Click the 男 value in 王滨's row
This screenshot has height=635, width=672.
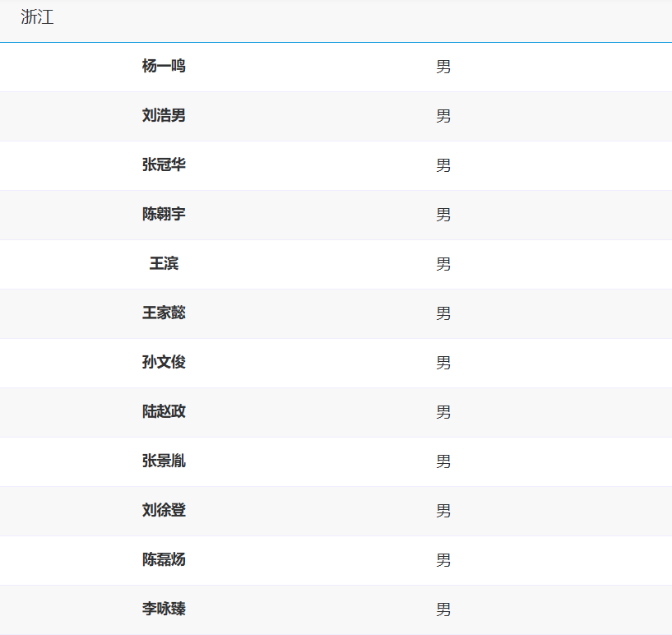(443, 265)
